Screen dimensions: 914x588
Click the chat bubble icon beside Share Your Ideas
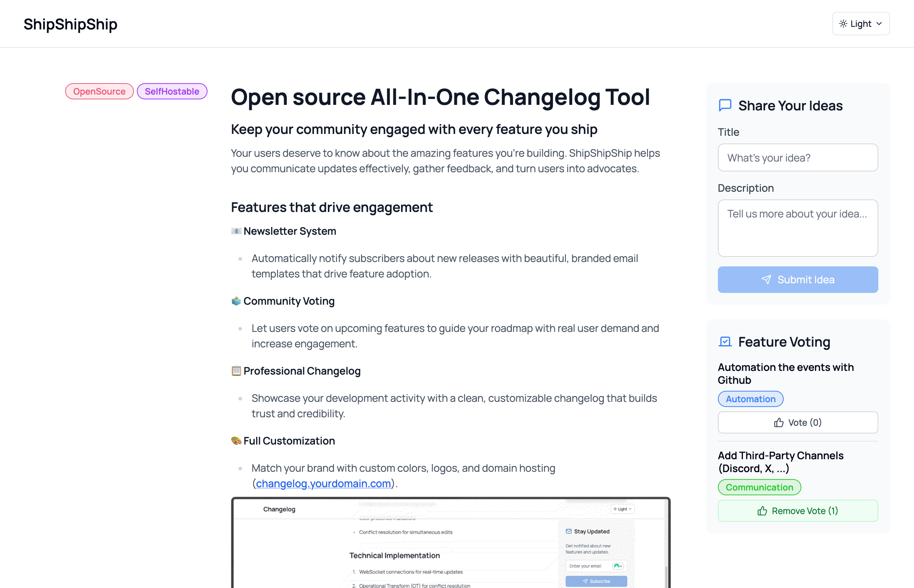tap(725, 105)
